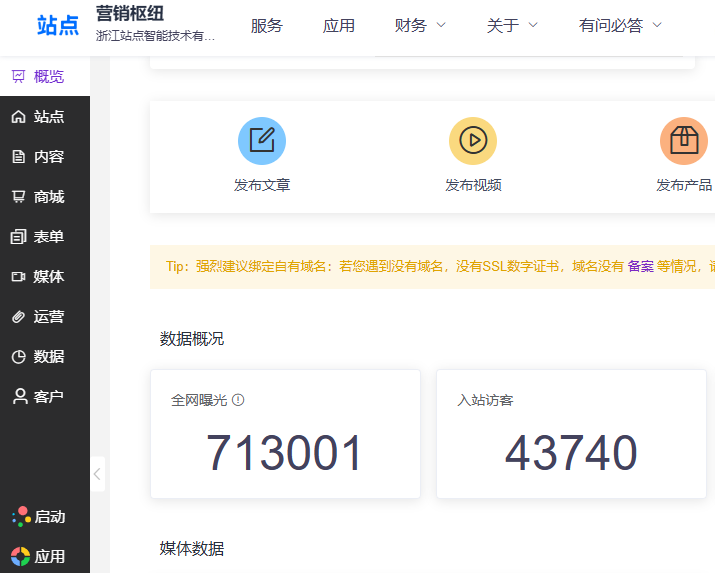Click the 发布产品 box icon
The width and height of the screenshot is (715, 573).
point(684,141)
